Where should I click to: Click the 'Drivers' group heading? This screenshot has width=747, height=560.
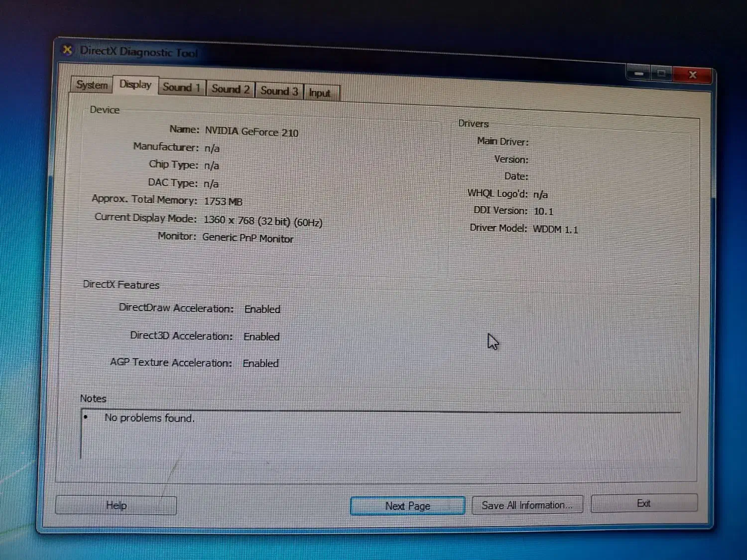click(x=473, y=123)
